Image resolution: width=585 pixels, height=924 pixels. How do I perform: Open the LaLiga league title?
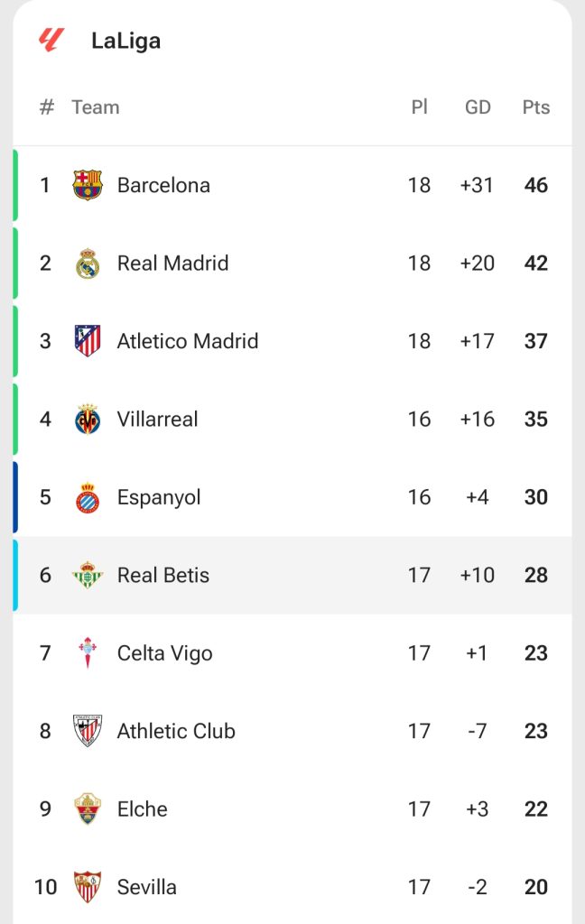(125, 41)
